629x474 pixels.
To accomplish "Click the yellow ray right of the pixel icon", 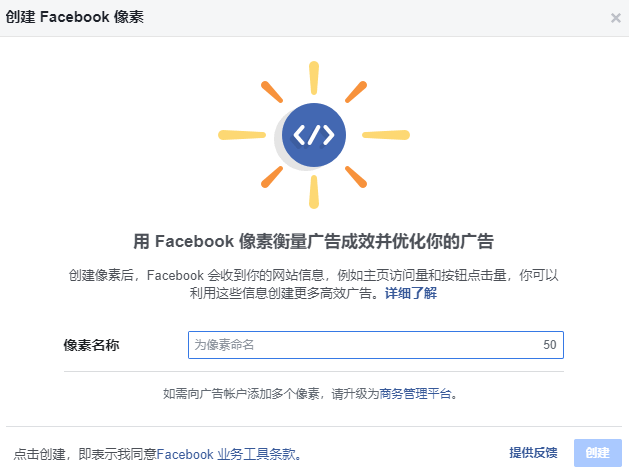I will [386, 135].
